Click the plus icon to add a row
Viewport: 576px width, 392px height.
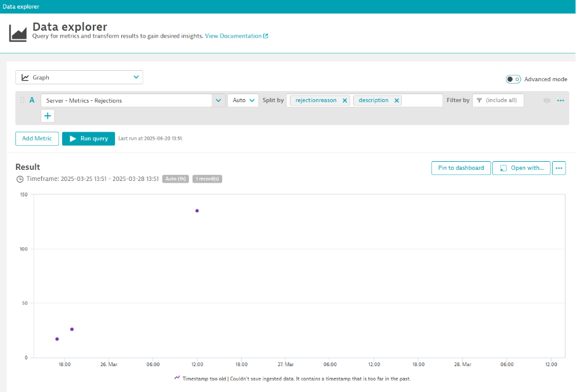point(48,116)
